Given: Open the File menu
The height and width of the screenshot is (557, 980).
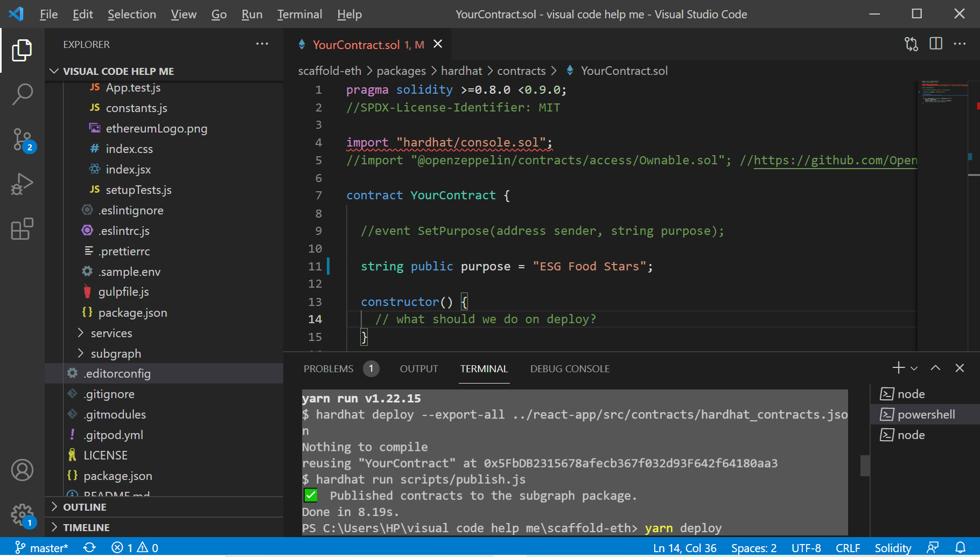Looking at the screenshot, I should [48, 15].
